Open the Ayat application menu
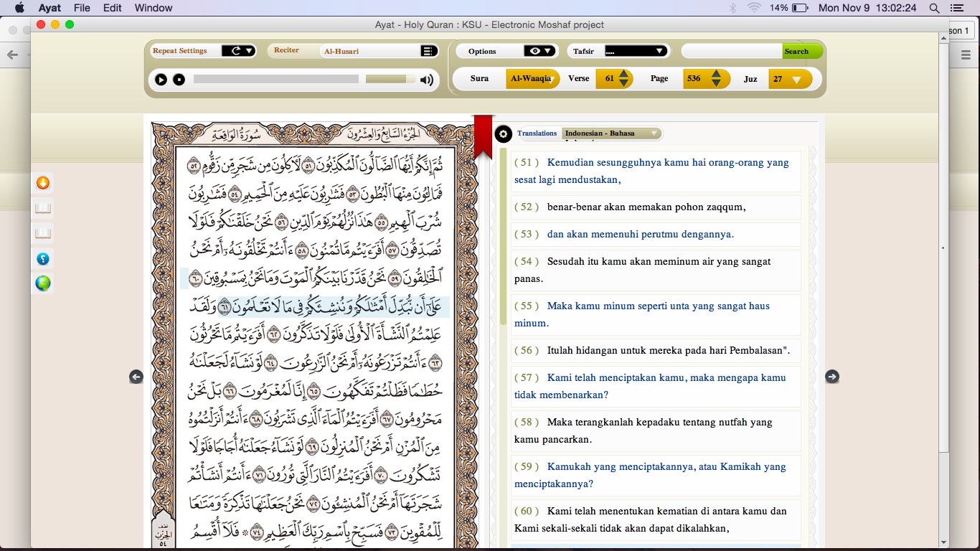 point(50,8)
